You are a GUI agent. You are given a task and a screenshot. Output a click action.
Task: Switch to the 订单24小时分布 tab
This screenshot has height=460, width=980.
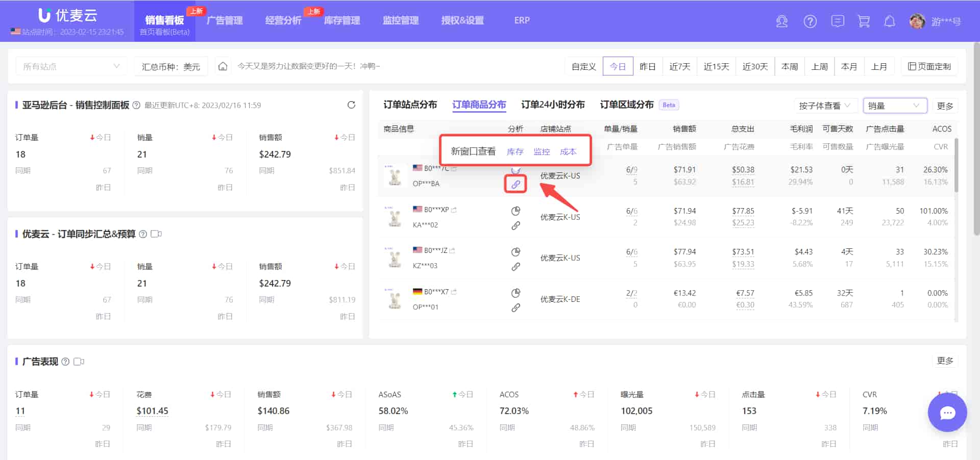tap(553, 105)
